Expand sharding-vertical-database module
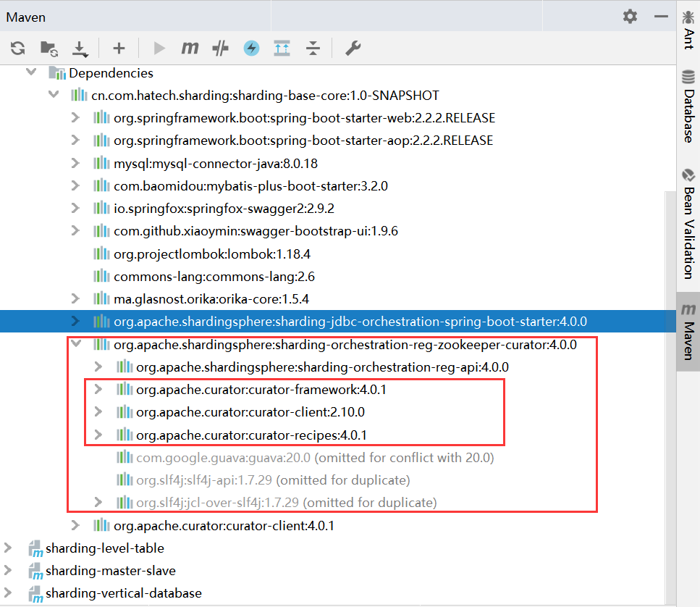Image resolution: width=700 pixels, height=607 pixels. coord(7,593)
